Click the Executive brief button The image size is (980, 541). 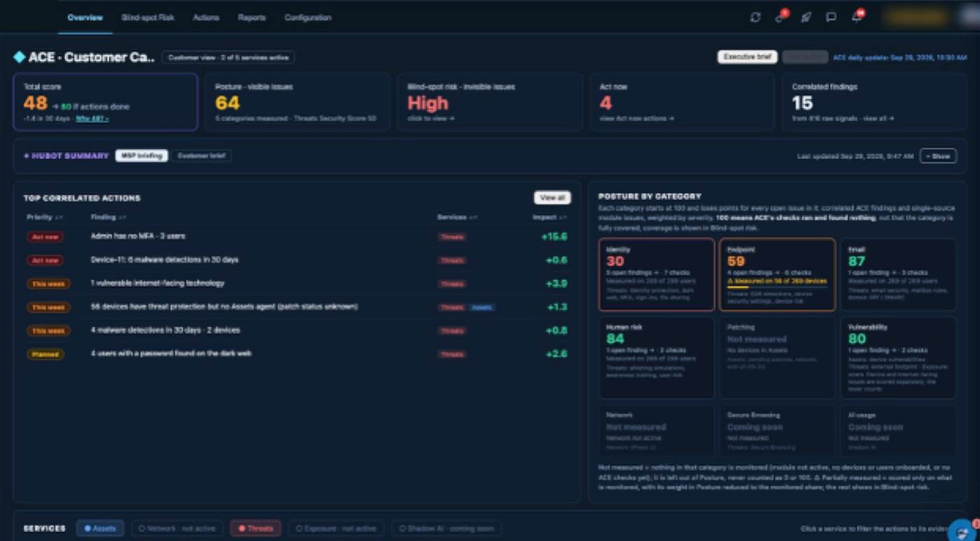[x=748, y=57]
